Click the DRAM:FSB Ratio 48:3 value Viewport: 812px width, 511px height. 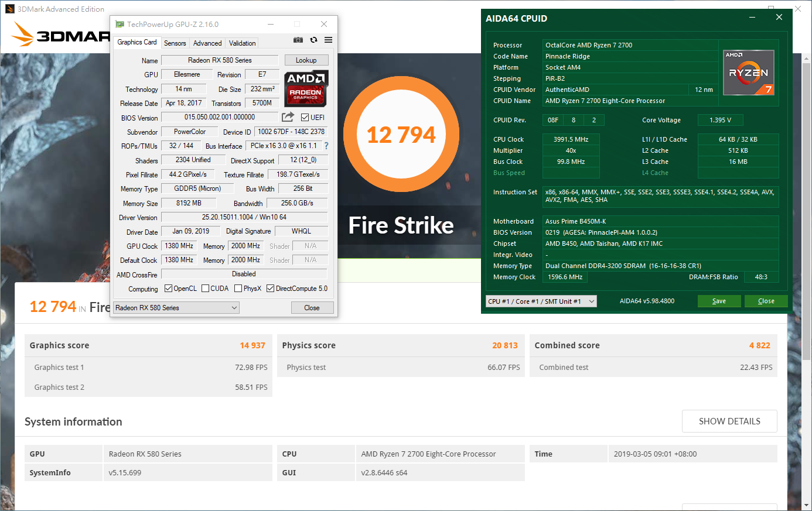coord(761,277)
